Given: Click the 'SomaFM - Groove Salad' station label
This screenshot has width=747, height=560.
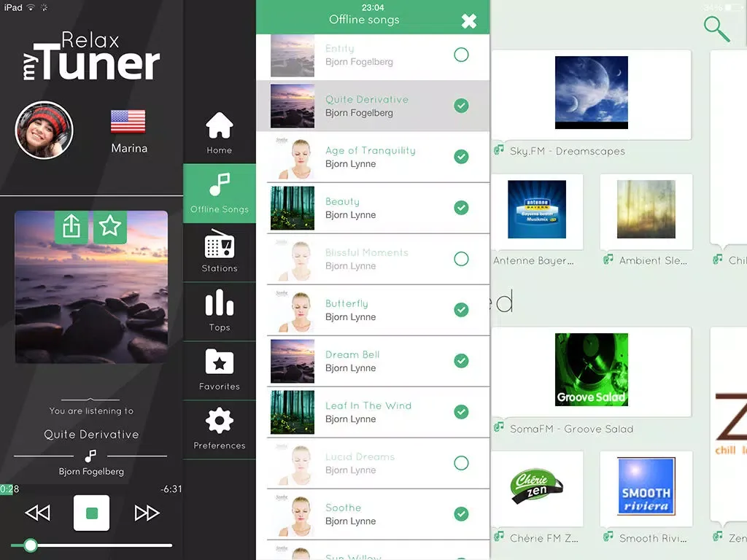Looking at the screenshot, I should [x=572, y=429].
